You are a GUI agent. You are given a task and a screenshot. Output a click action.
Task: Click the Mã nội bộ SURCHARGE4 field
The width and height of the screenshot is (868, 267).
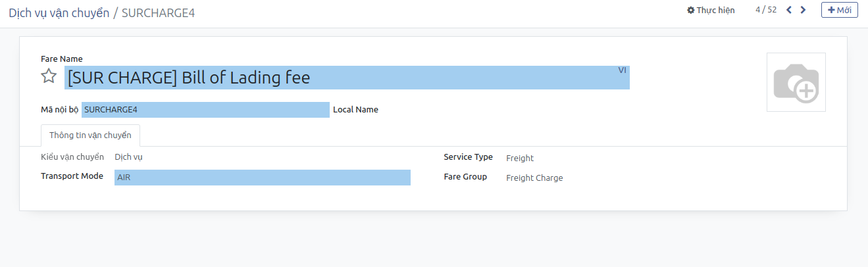205,110
